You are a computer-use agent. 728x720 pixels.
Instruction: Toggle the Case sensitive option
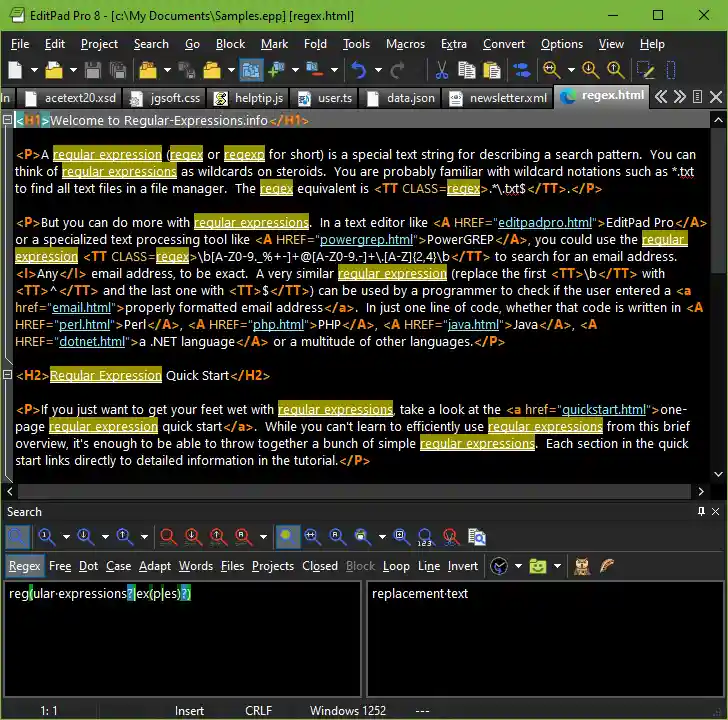pyautogui.click(x=118, y=566)
